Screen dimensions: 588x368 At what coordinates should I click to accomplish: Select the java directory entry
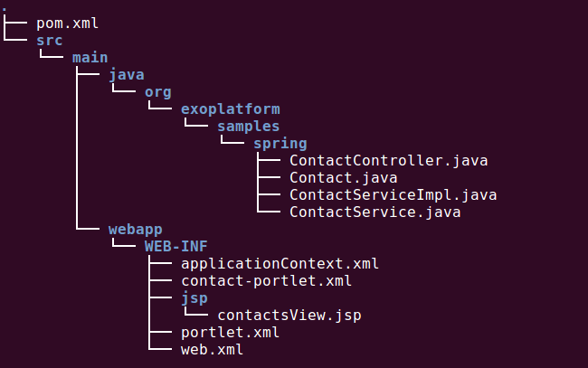[127, 75]
